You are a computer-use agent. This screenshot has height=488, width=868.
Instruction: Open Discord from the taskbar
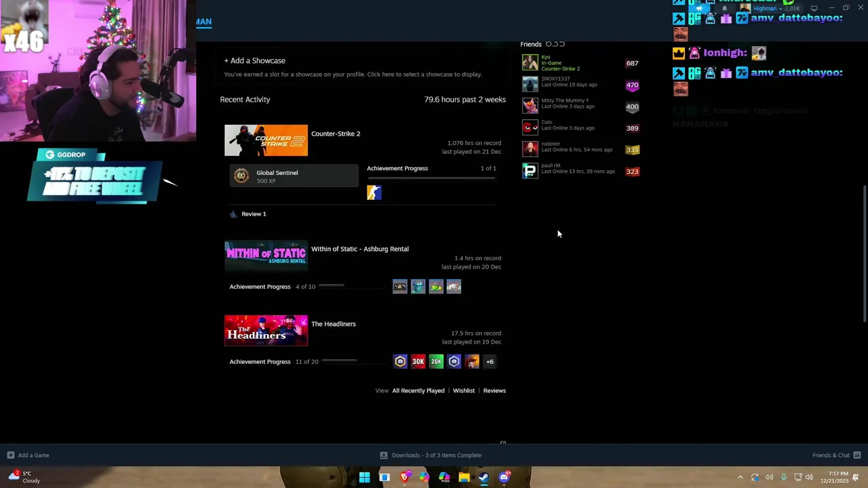tap(504, 477)
